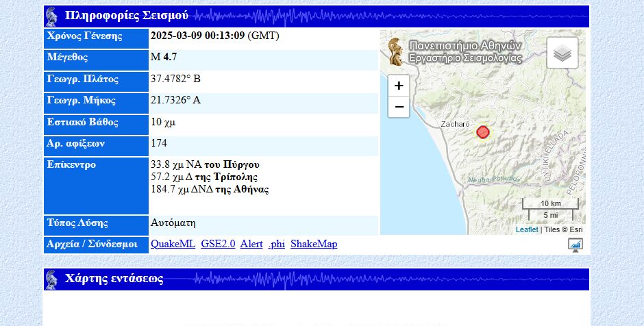Image resolution: width=644 pixels, height=326 pixels.
Task: Zoom in the map with plus button
Action: click(399, 86)
